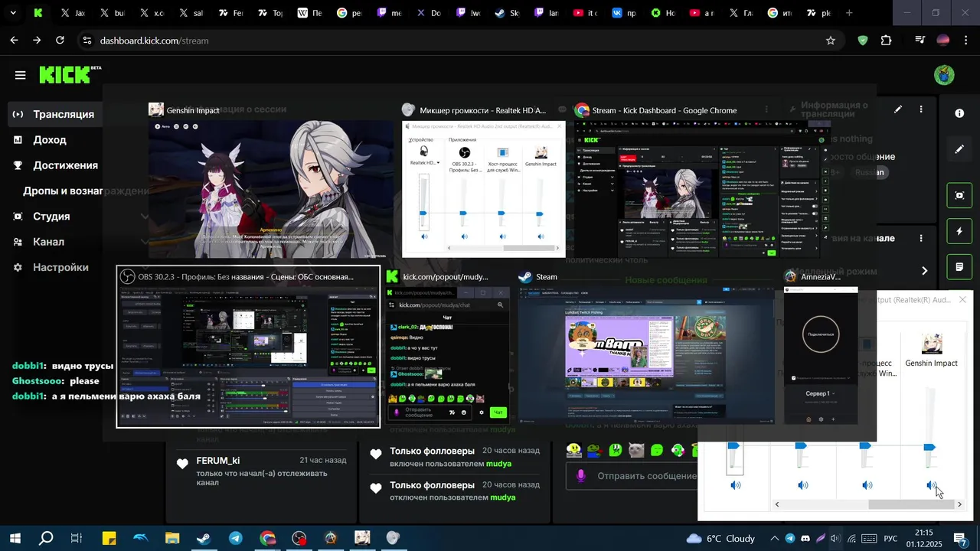Click the green note icon in the right rail
The width and height of the screenshot is (980, 551).
click(960, 267)
